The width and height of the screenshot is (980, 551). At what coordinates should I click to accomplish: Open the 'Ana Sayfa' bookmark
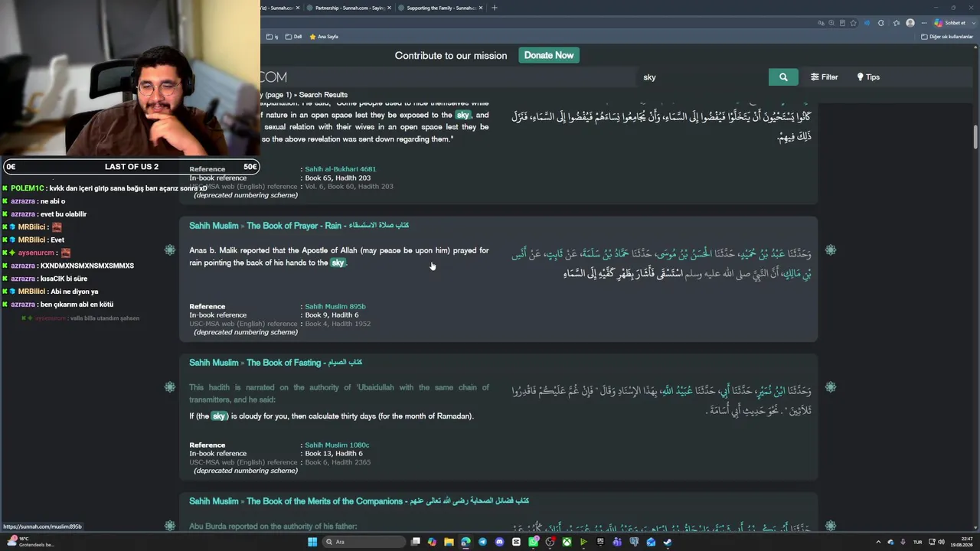tap(324, 37)
